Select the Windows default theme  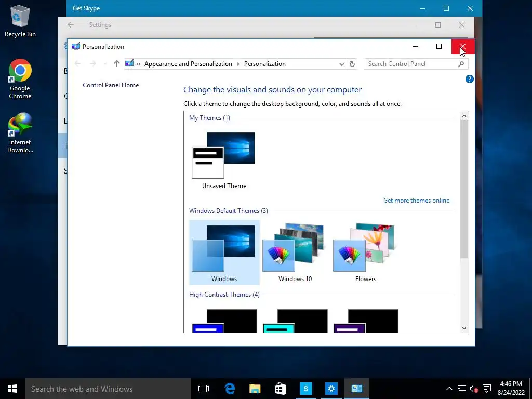[224, 252]
